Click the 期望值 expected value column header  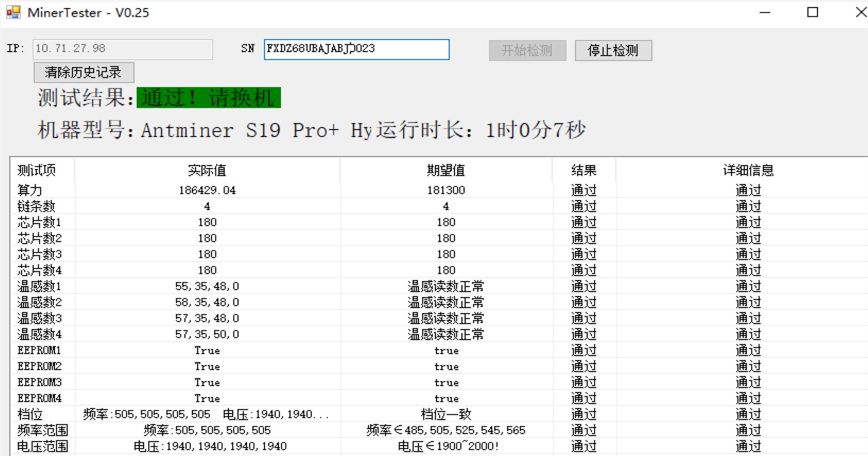pyautogui.click(x=445, y=170)
